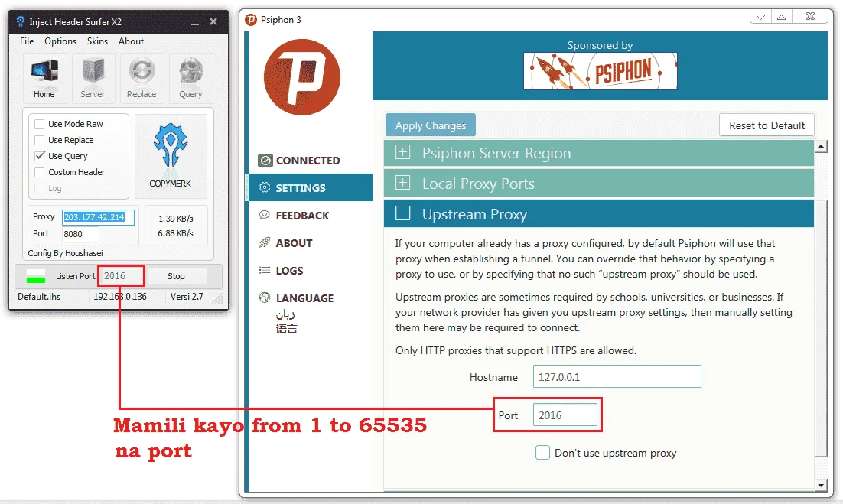The image size is (843, 504).
Task: Open the Options menu
Action: 60,41
